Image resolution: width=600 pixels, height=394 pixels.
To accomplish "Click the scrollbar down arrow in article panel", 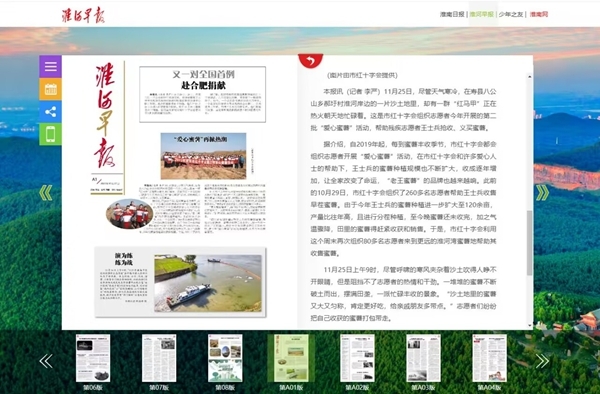I will [x=530, y=326].
